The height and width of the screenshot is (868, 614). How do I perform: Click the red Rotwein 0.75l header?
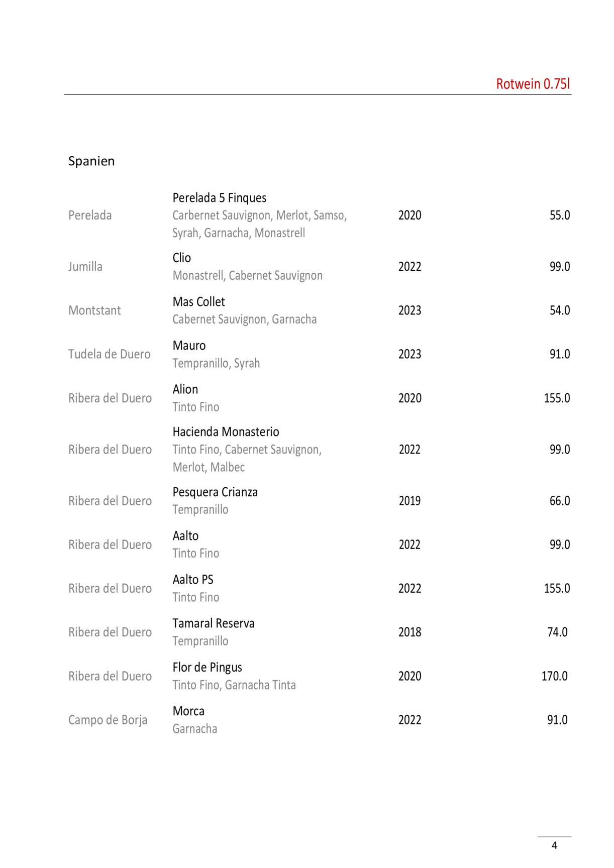tap(533, 84)
